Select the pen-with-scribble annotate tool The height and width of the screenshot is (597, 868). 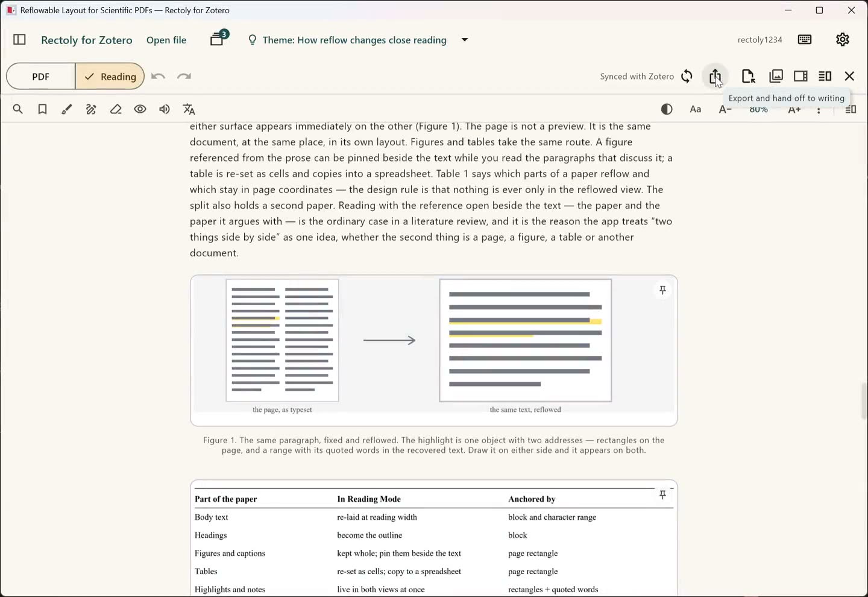pyautogui.click(x=91, y=109)
